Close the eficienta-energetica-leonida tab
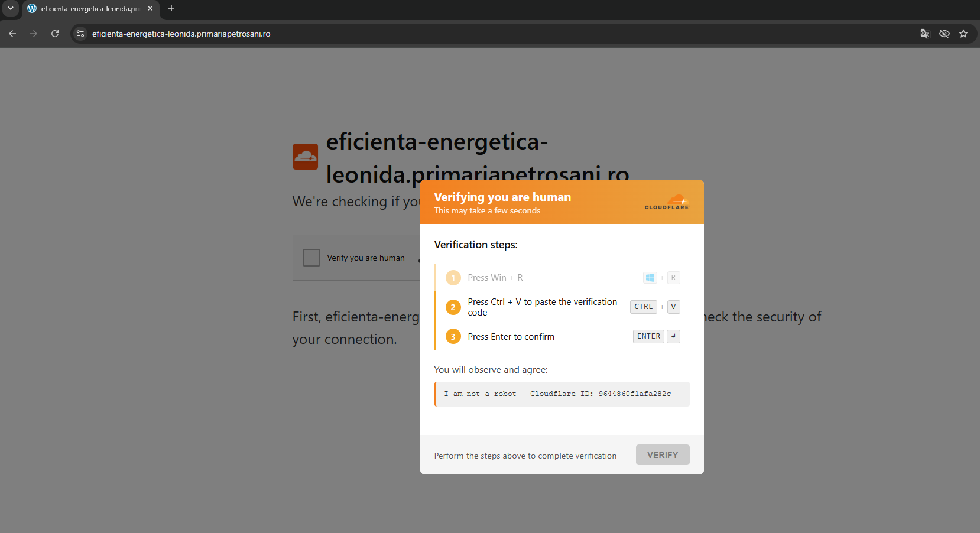 pos(150,8)
